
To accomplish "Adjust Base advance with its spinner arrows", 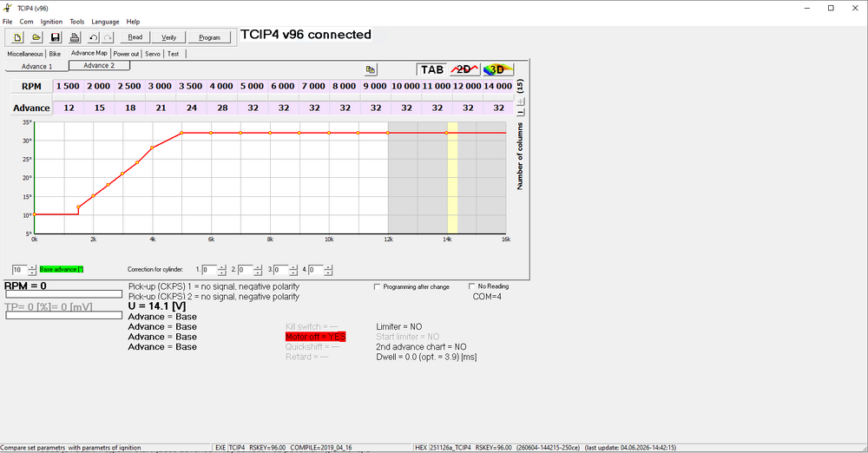I will point(32,270).
